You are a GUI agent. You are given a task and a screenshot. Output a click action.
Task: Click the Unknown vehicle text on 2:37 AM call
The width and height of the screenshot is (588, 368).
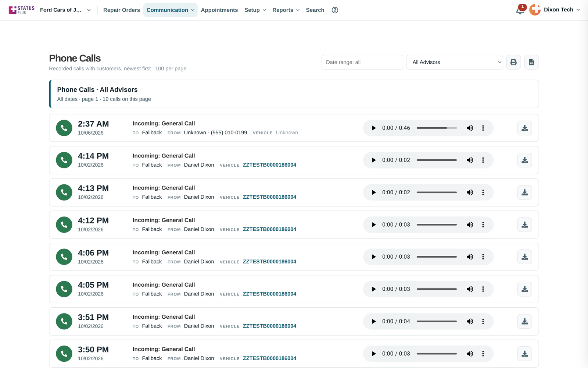[287, 132]
